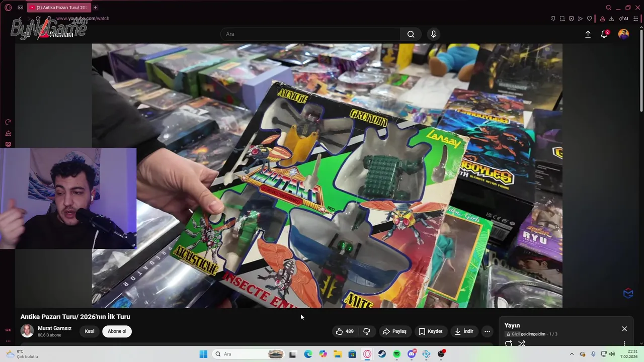Open the ad blocker shield icon

pyautogui.click(x=571, y=19)
